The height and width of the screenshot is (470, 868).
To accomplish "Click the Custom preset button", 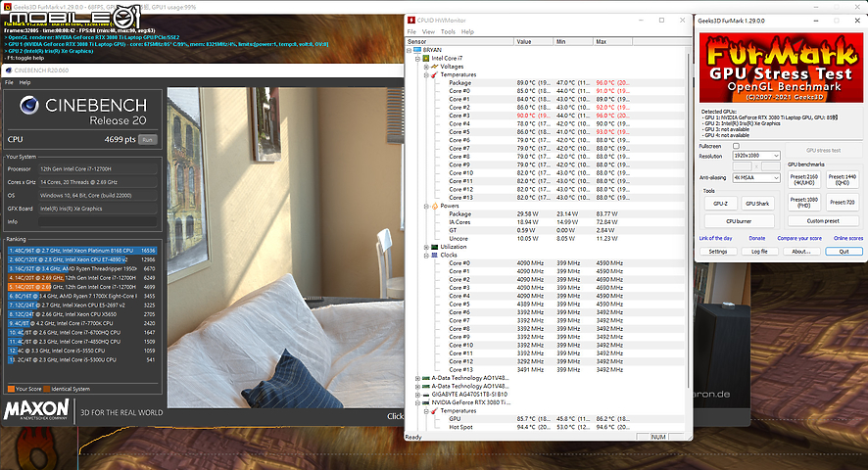I will [823, 221].
